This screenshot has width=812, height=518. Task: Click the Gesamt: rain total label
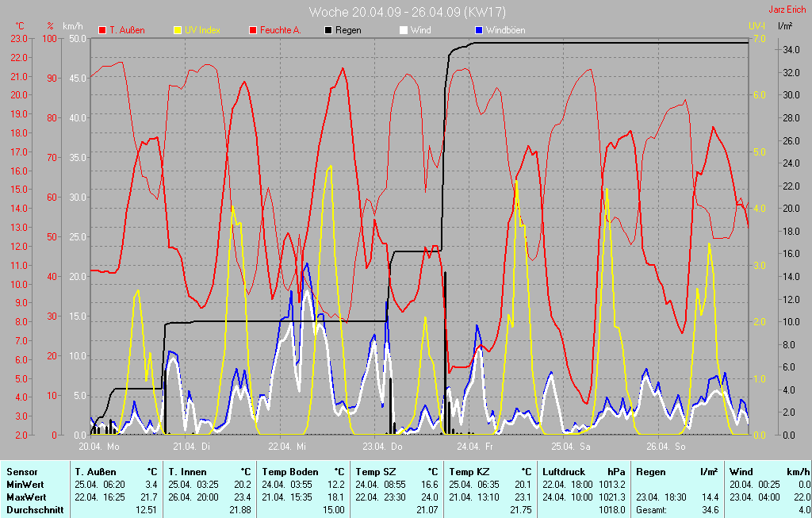[652, 510]
